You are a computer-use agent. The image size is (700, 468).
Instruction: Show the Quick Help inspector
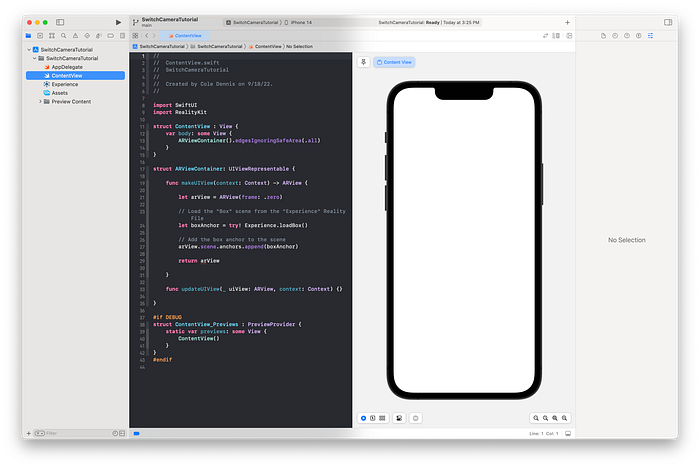pos(627,36)
